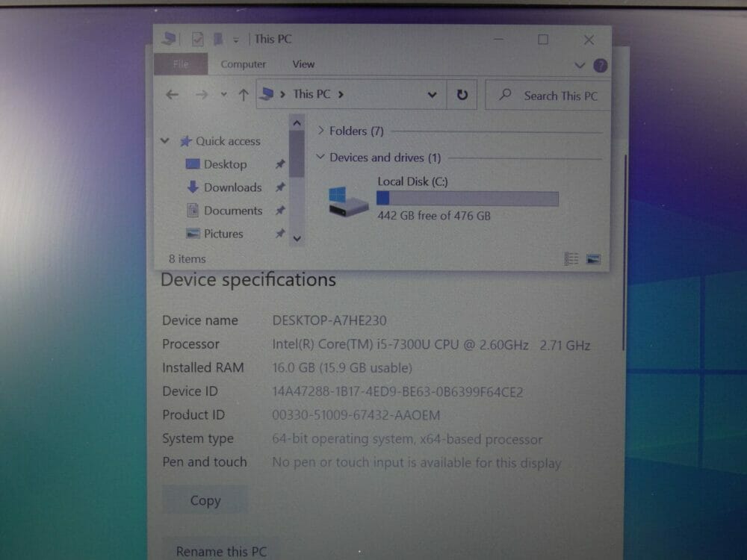Click the Intel Core i5-7300U processor value

(x=431, y=345)
